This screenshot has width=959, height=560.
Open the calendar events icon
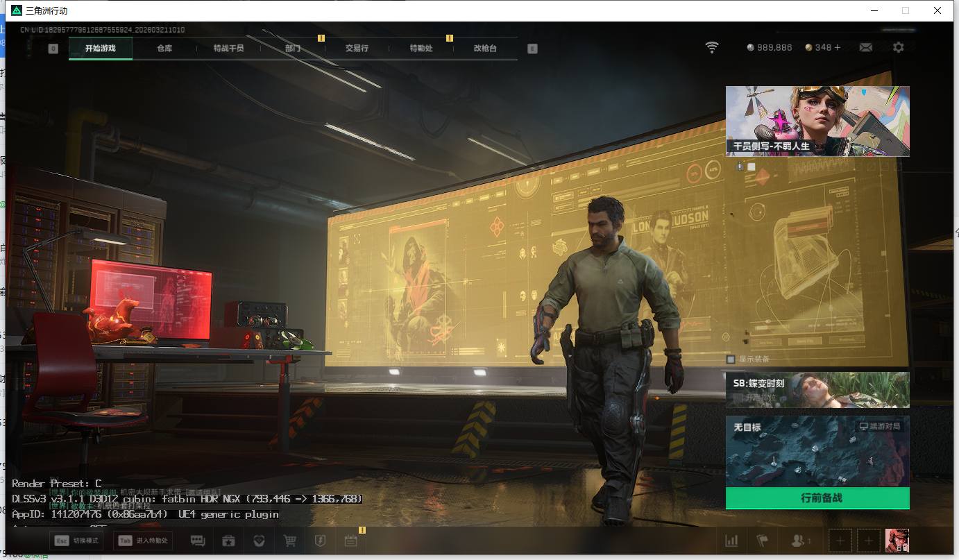[x=350, y=541]
